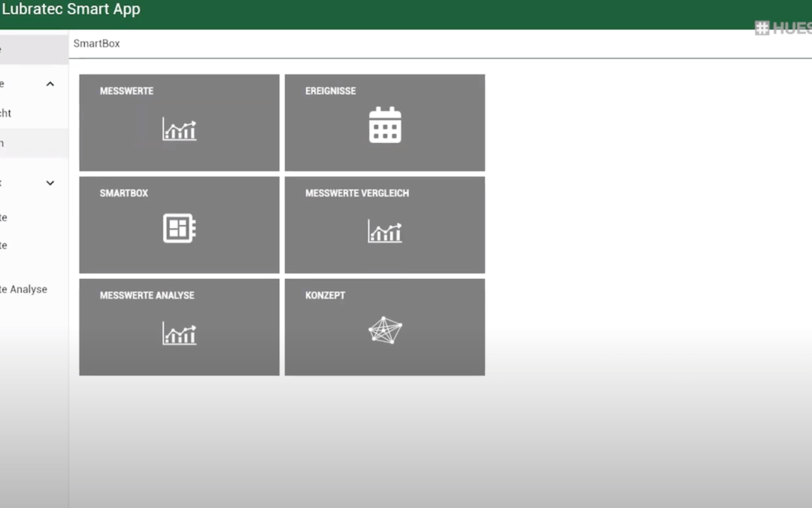Click the tile label that reads only MESSWERTE
Viewport: 812px width, 508px height.
click(x=126, y=91)
